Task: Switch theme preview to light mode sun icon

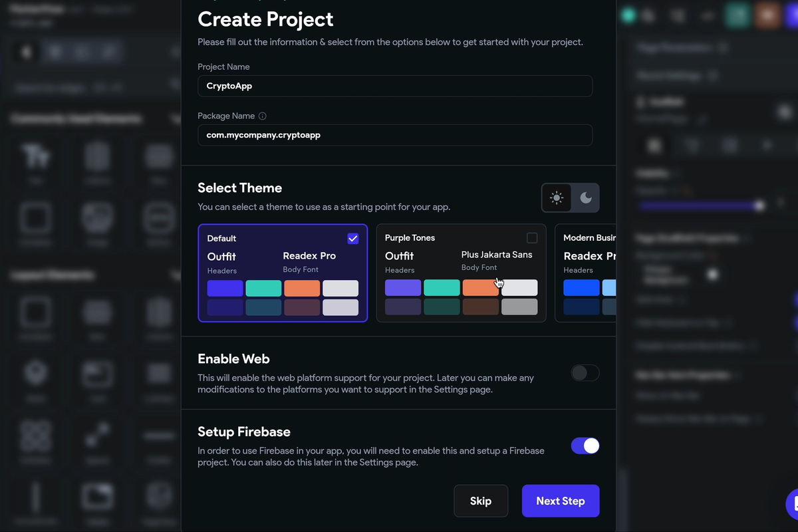Action: point(557,198)
